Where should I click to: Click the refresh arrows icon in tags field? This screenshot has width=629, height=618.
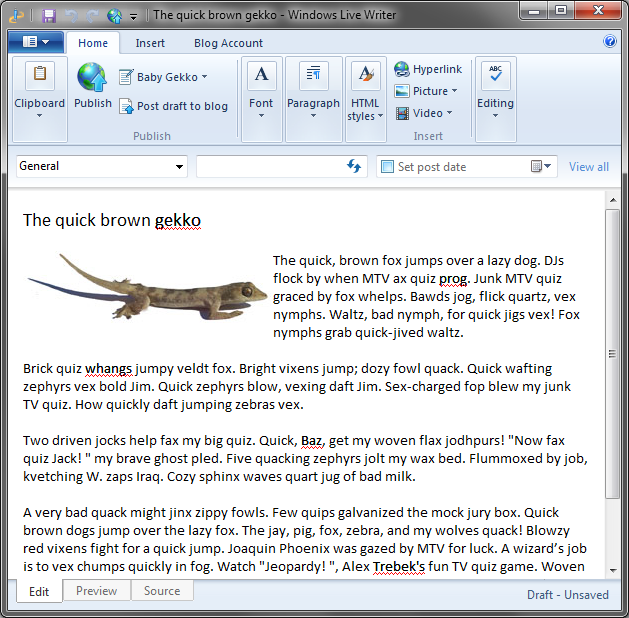click(x=354, y=166)
